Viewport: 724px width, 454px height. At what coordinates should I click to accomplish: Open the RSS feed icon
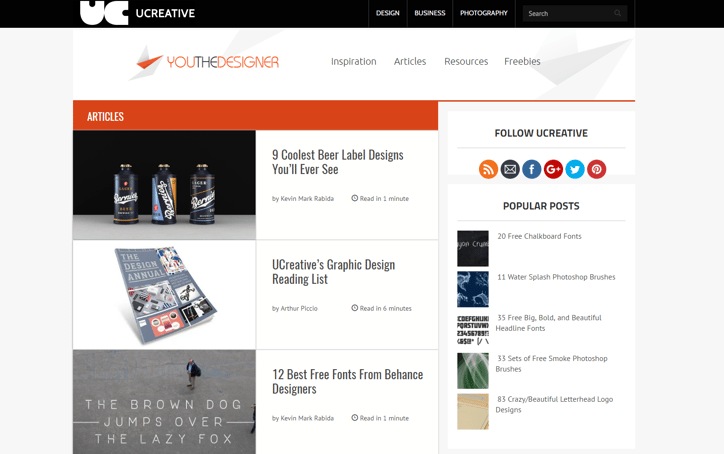coord(488,169)
